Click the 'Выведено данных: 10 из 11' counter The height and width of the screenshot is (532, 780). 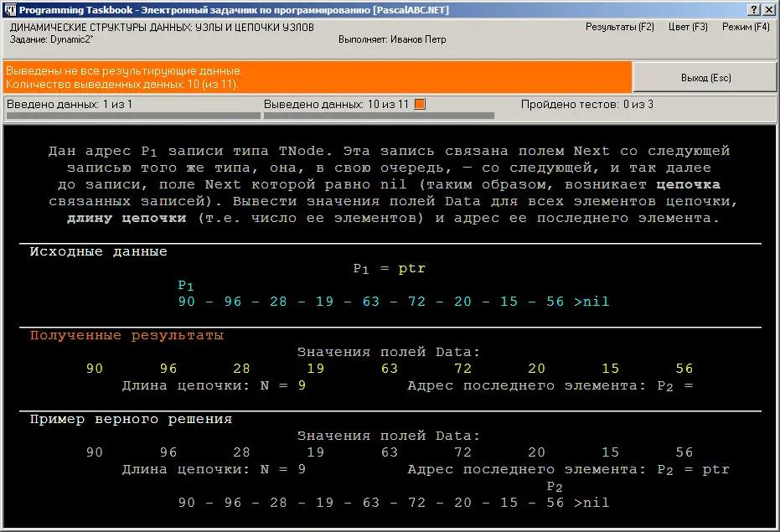point(336,105)
